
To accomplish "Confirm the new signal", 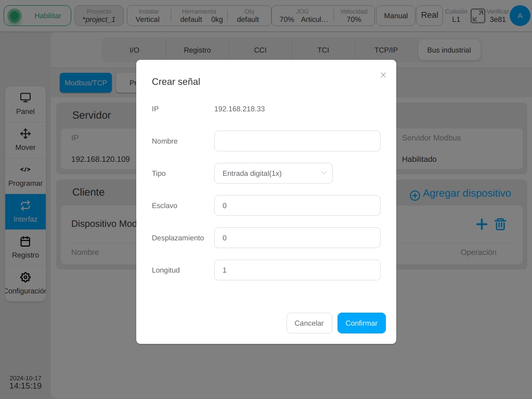I will 361,323.
